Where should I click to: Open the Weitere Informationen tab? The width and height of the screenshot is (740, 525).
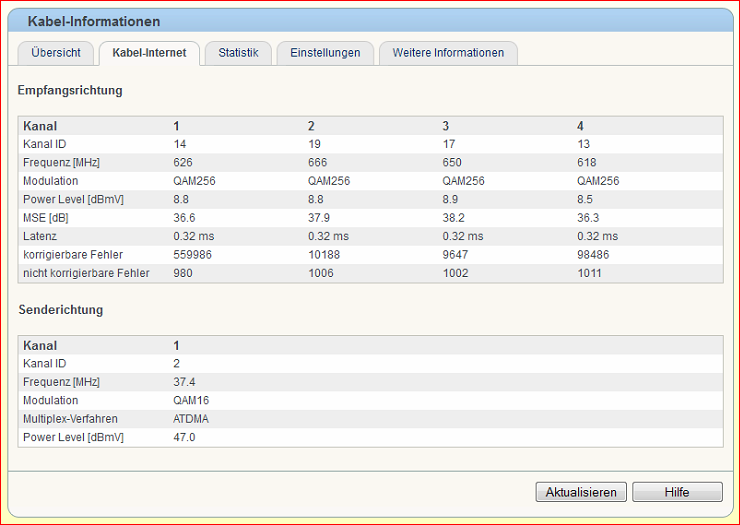448,53
